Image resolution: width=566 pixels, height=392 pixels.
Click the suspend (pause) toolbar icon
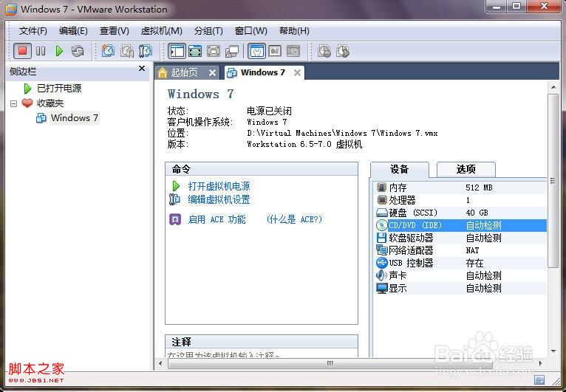[41, 51]
